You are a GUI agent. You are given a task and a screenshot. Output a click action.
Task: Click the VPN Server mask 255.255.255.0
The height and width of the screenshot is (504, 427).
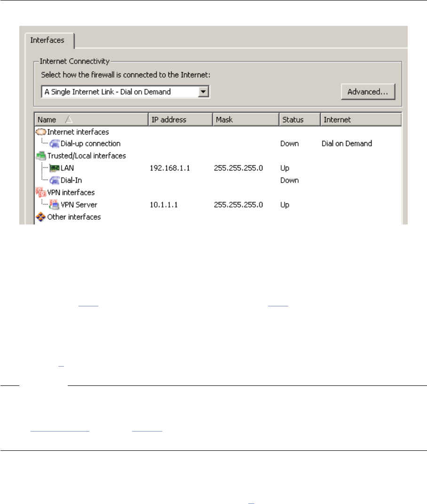(238, 205)
